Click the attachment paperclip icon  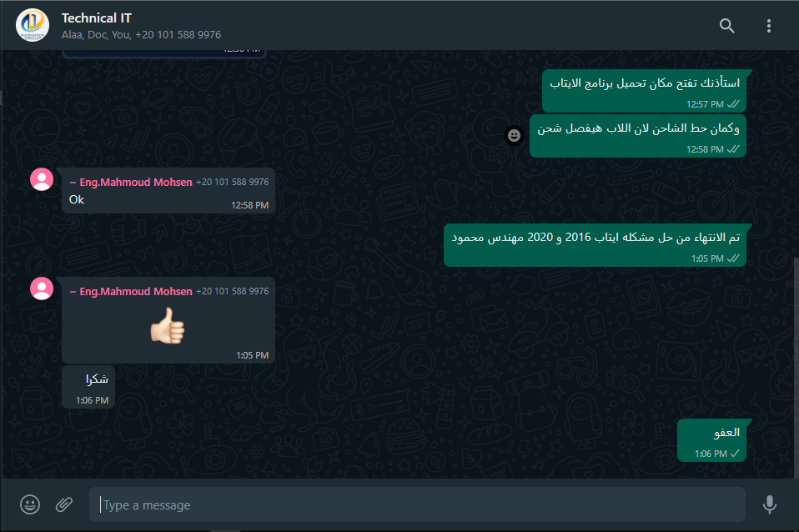[64, 504]
